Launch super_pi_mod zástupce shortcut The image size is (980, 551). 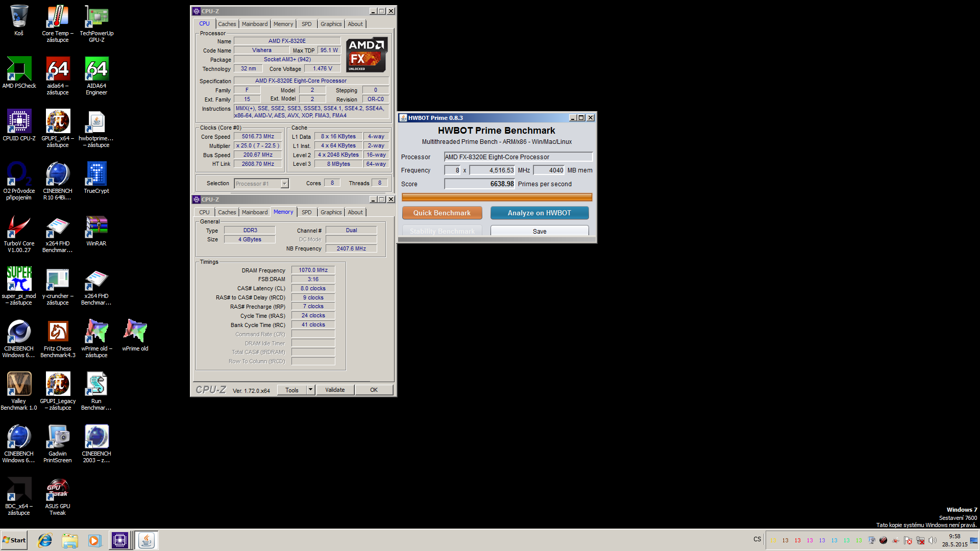click(19, 286)
